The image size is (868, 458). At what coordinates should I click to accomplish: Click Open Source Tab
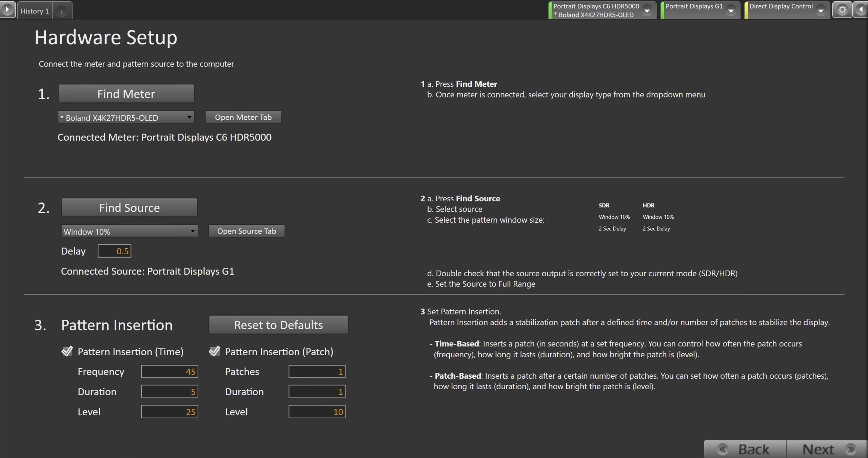[246, 231]
